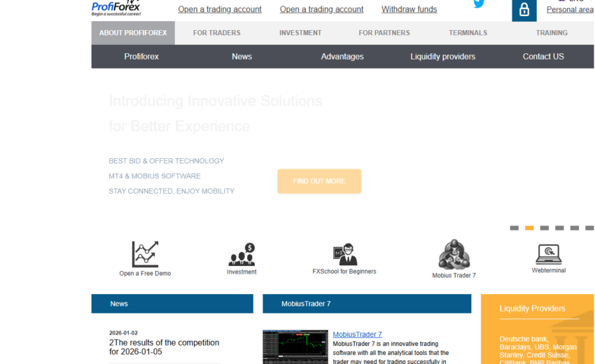
Task: Go to the third carousel slide indicator
Action: (x=545, y=227)
